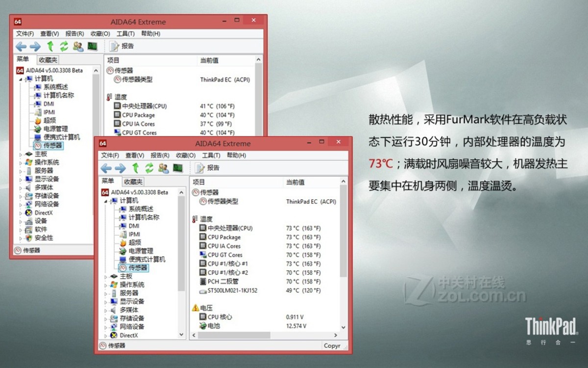Expand the 主板 motherboard tree node
This screenshot has width=588, height=368.
point(106,276)
